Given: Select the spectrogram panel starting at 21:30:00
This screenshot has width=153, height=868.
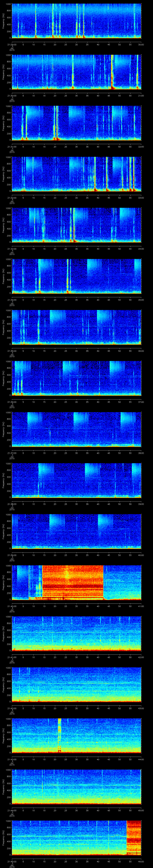Looking at the screenshot, I should point(76,72).
